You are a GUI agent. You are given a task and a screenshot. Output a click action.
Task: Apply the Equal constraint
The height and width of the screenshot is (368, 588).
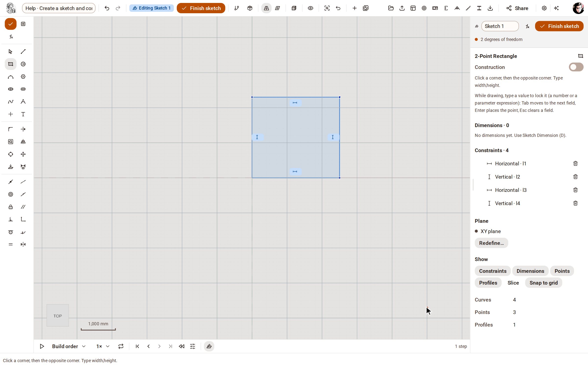point(11,244)
